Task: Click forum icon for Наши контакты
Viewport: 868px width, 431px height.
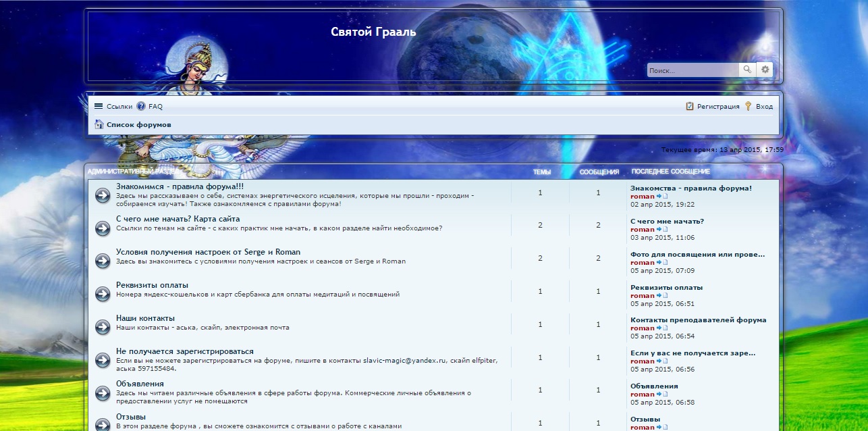Action: point(103,327)
